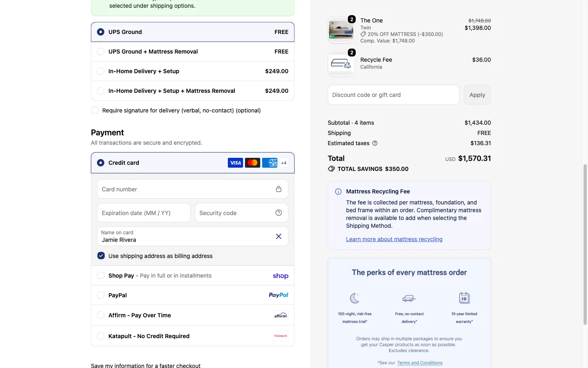This screenshot has width=588, height=368.
Task: Click the TOTAL SAVINGS $350.00 text
Action: [x=373, y=169]
